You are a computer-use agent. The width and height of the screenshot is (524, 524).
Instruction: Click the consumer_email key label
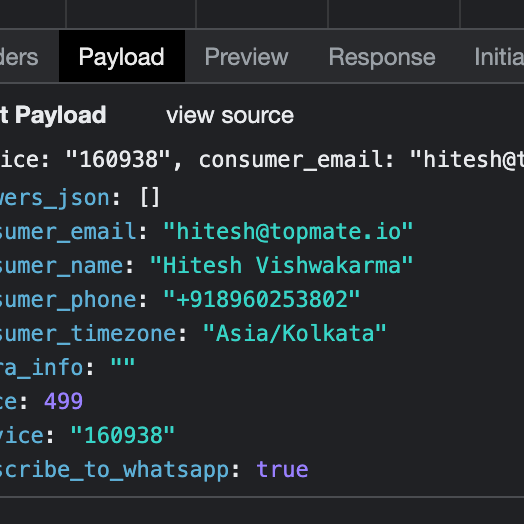coord(68,231)
